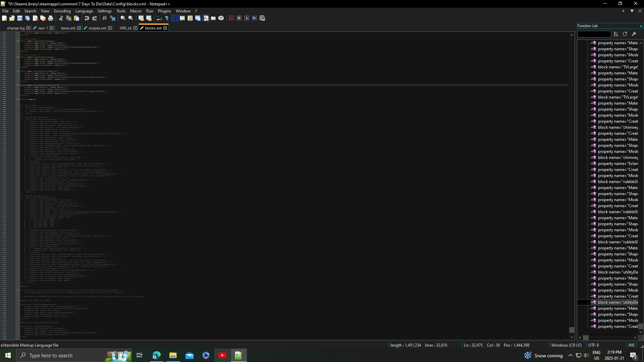Save the current file via floppy icon
Screen dimensions: 644x362
tap(20, 18)
